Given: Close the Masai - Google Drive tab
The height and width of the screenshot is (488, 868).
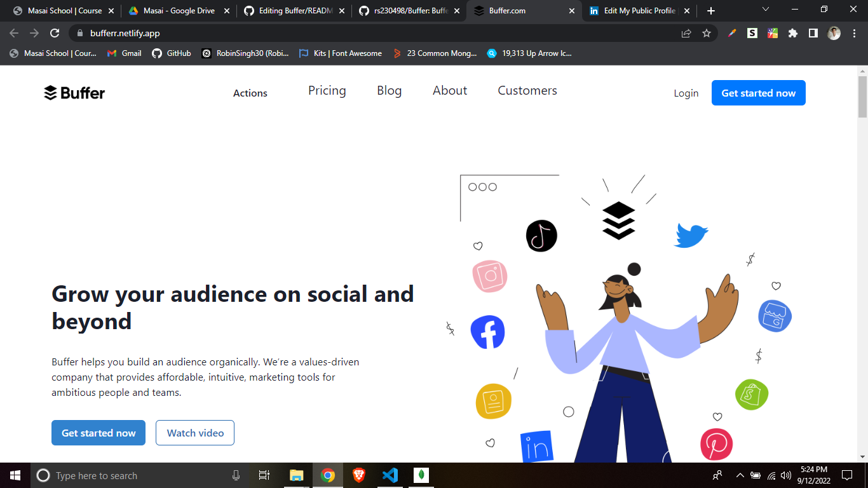Looking at the screenshot, I should [227, 11].
